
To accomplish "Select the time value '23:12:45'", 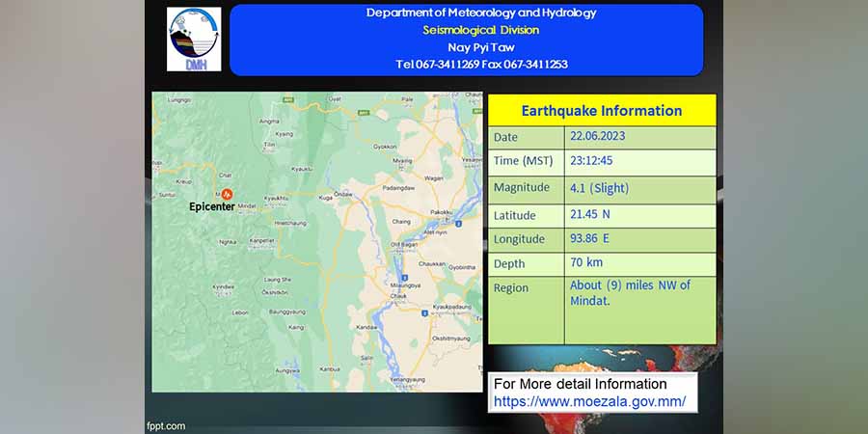I will (x=591, y=161).
